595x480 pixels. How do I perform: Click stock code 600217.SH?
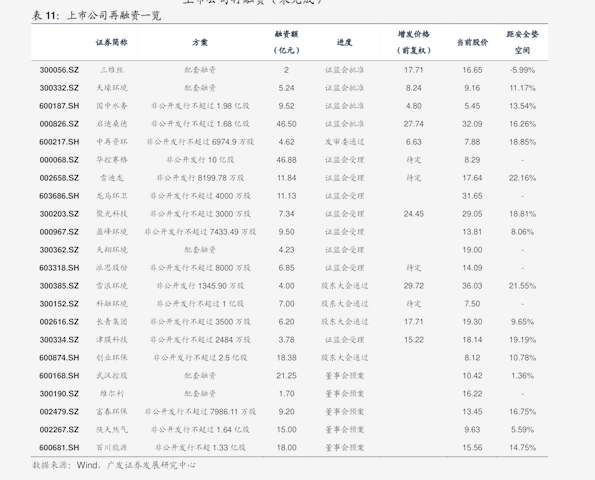(59, 142)
